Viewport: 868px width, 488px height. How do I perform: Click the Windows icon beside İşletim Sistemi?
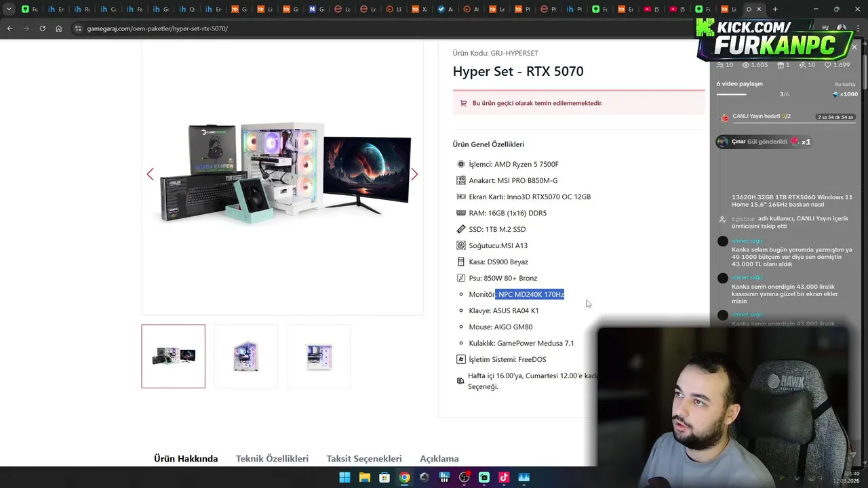[461, 359]
